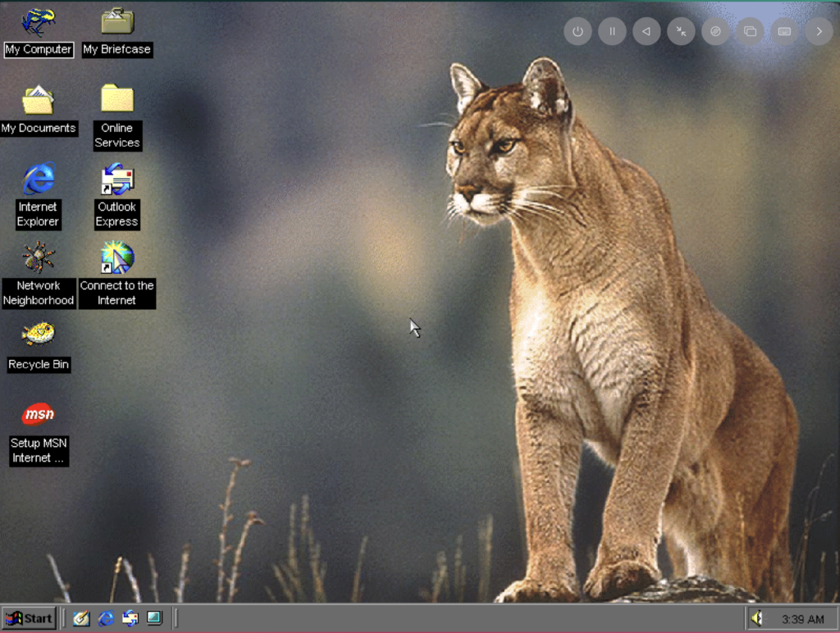The width and height of the screenshot is (840, 633).
Task: Click View Channels in Quick Launch
Action: (x=154, y=618)
